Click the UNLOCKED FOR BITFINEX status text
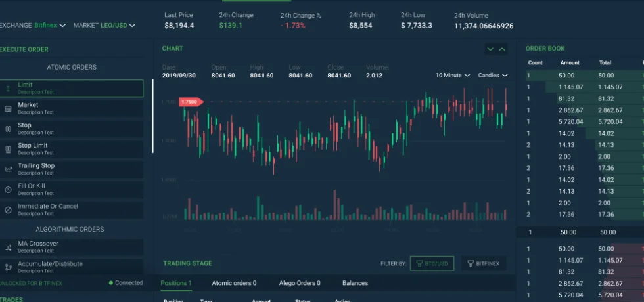Screen dimensions: 644x302 [31, 283]
